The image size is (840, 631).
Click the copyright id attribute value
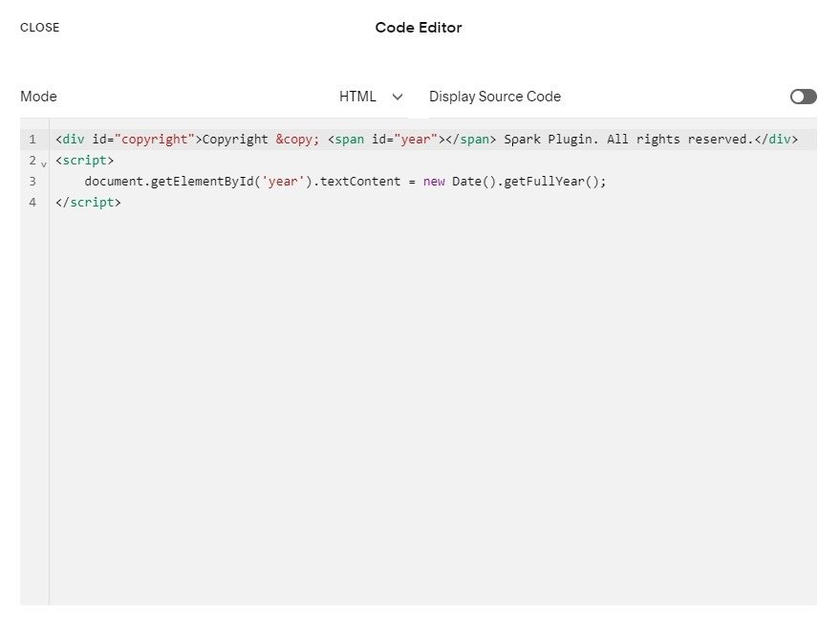point(154,139)
